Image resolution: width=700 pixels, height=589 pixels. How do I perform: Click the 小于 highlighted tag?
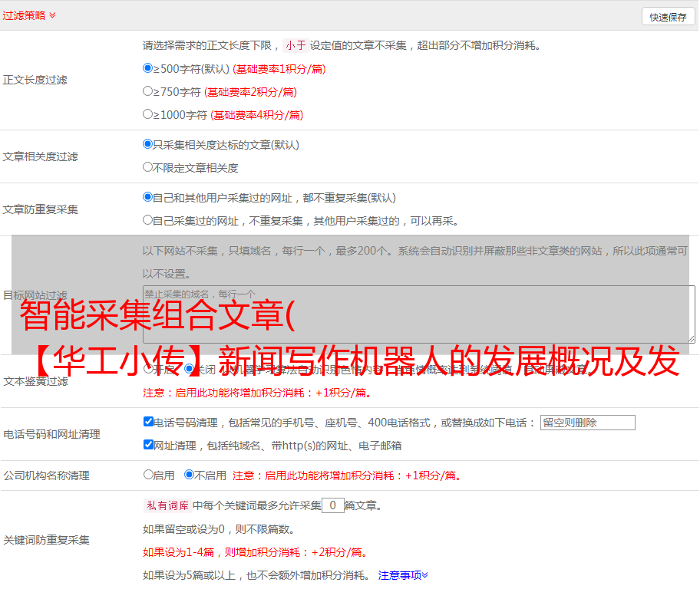pyautogui.click(x=296, y=45)
